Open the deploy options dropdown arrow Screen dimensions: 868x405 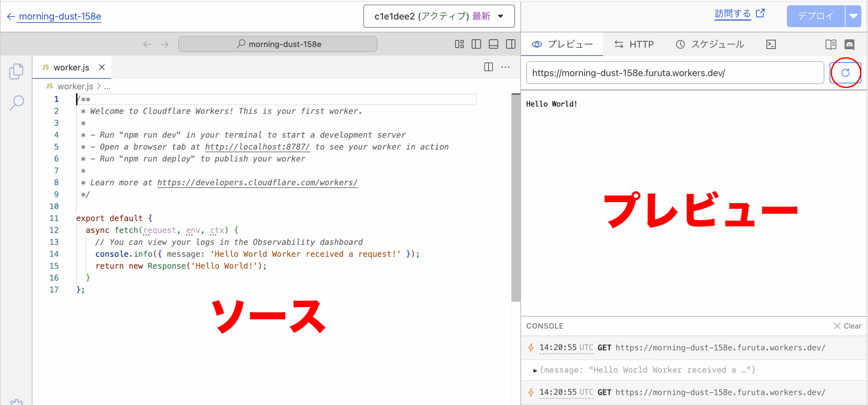point(853,16)
